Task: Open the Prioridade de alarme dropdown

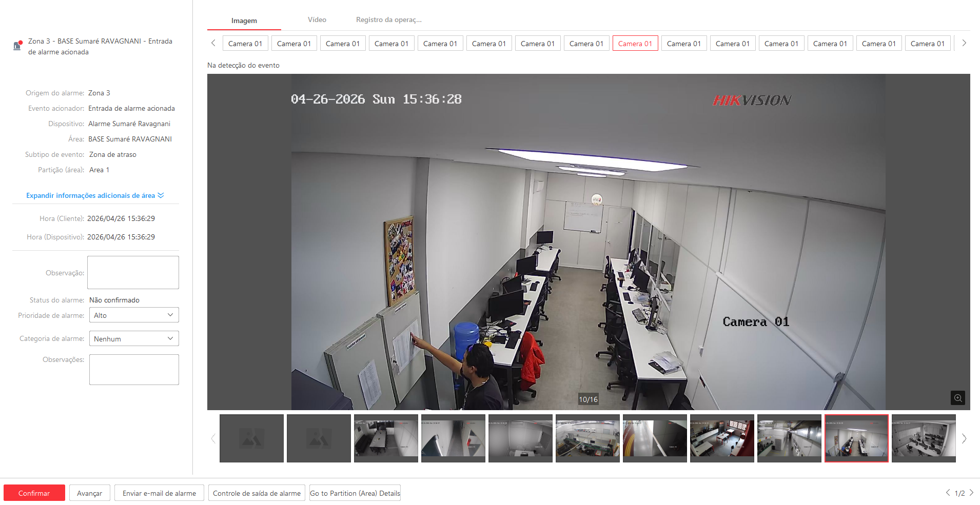Action: (134, 315)
